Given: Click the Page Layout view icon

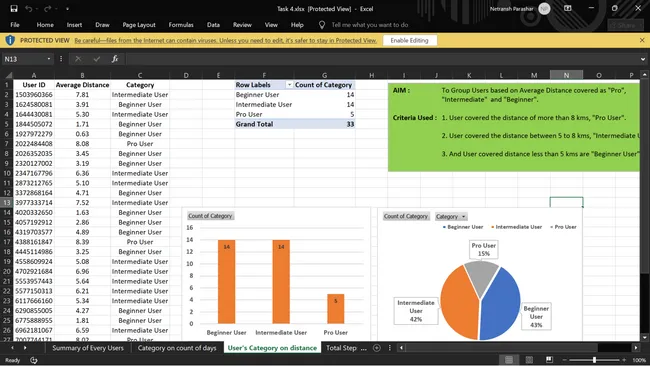Looking at the screenshot, I should [529, 360].
